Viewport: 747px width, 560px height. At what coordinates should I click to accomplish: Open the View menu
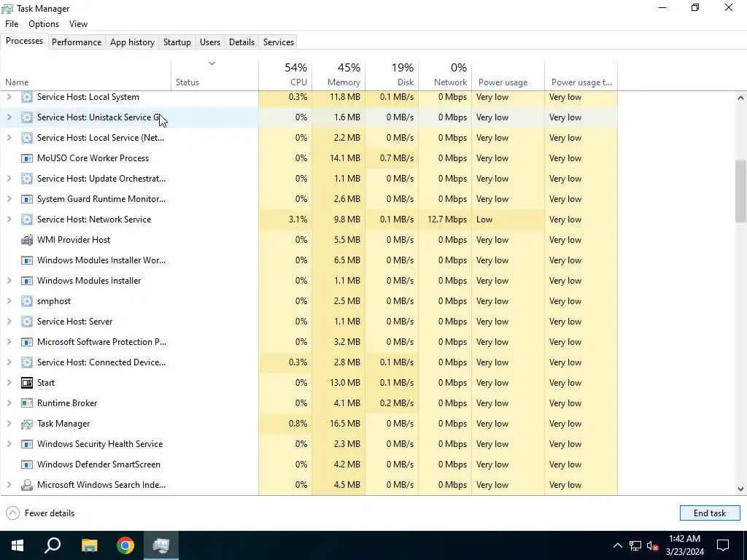coord(78,24)
